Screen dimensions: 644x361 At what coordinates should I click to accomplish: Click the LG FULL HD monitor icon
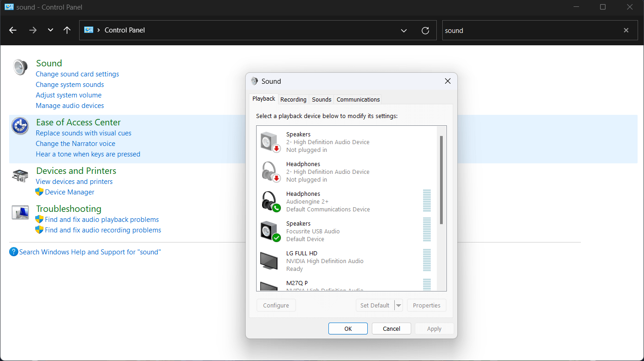coord(269,260)
